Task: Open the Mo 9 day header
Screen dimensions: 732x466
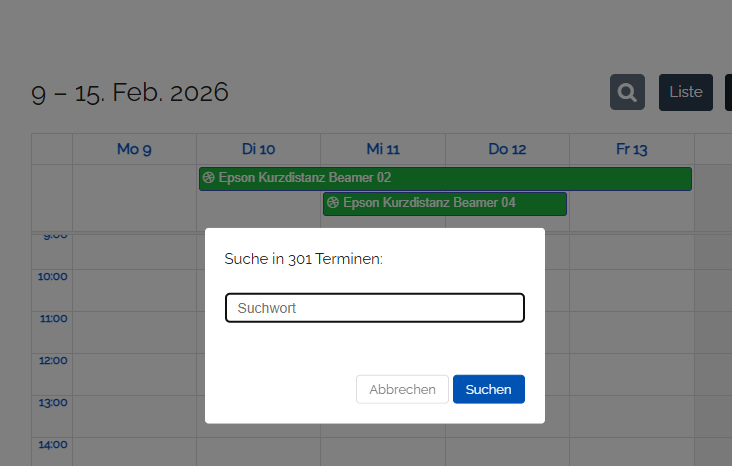Action: point(134,149)
